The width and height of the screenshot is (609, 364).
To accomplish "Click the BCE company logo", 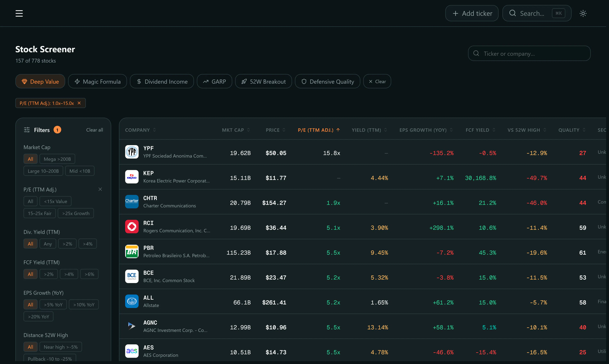I will [x=132, y=277].
